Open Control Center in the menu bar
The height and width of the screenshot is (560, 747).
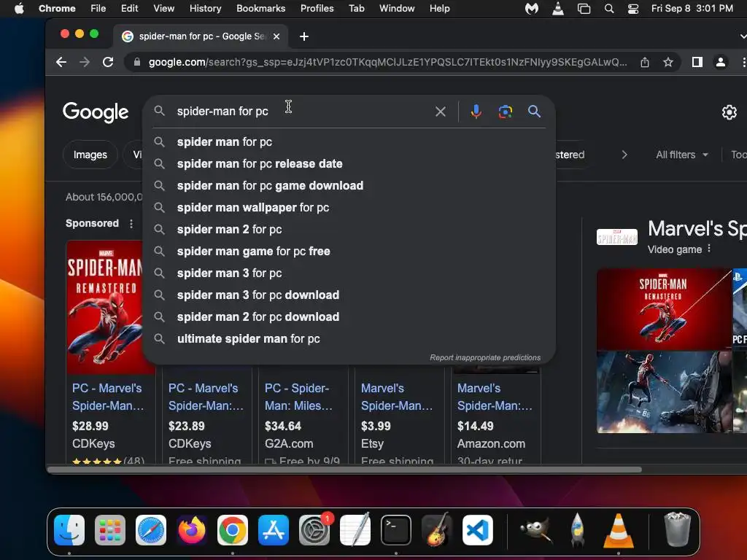pyautogui.click(x=633, y=9)
